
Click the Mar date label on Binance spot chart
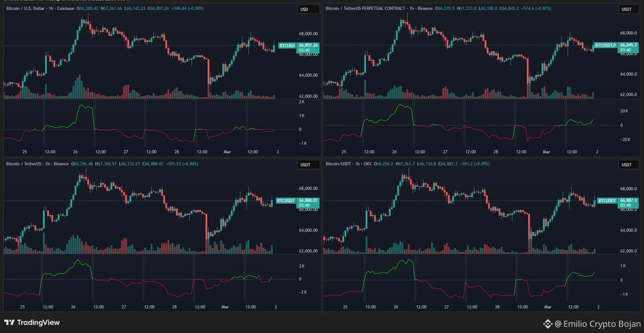click(x=225, y=307)
